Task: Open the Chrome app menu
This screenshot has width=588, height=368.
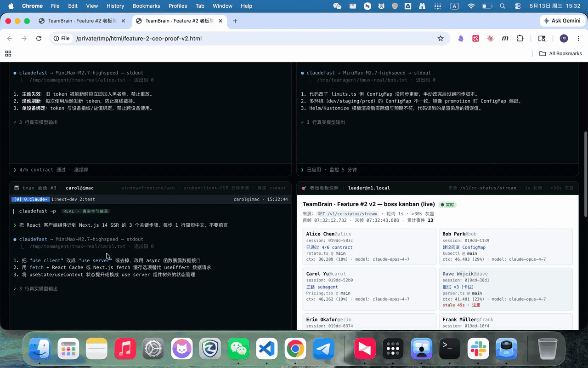Action: click(33, 6)
